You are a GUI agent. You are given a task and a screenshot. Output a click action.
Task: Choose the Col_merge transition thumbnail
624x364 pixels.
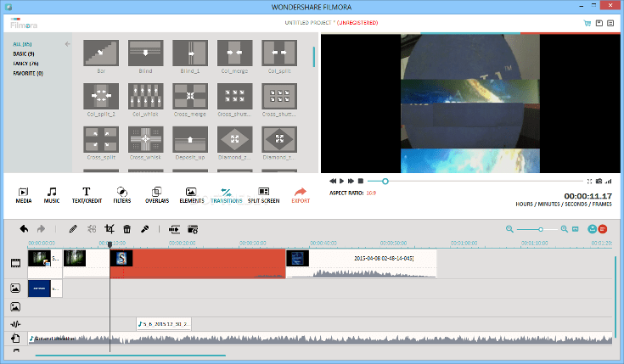(x=235, y=53)
